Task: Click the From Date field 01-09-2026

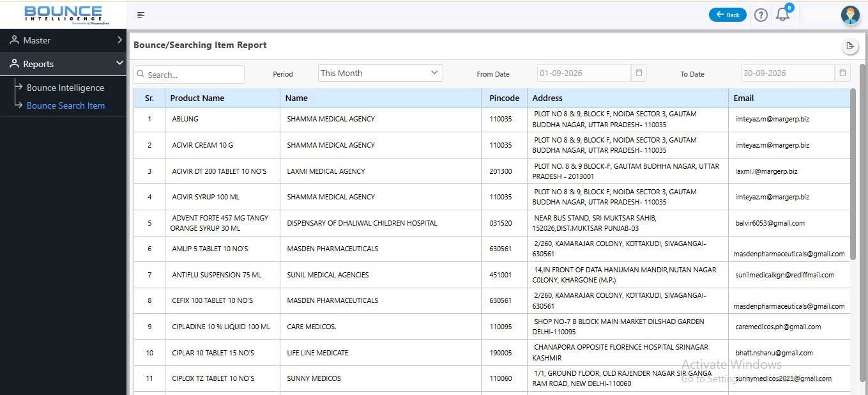Action: pos(584,73)
